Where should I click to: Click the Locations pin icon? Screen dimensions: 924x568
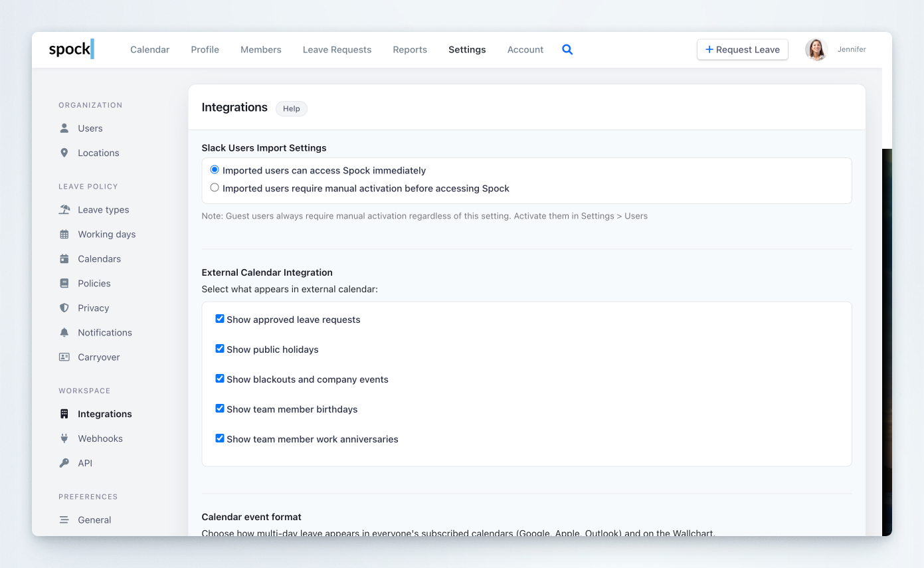click(64, 153)
